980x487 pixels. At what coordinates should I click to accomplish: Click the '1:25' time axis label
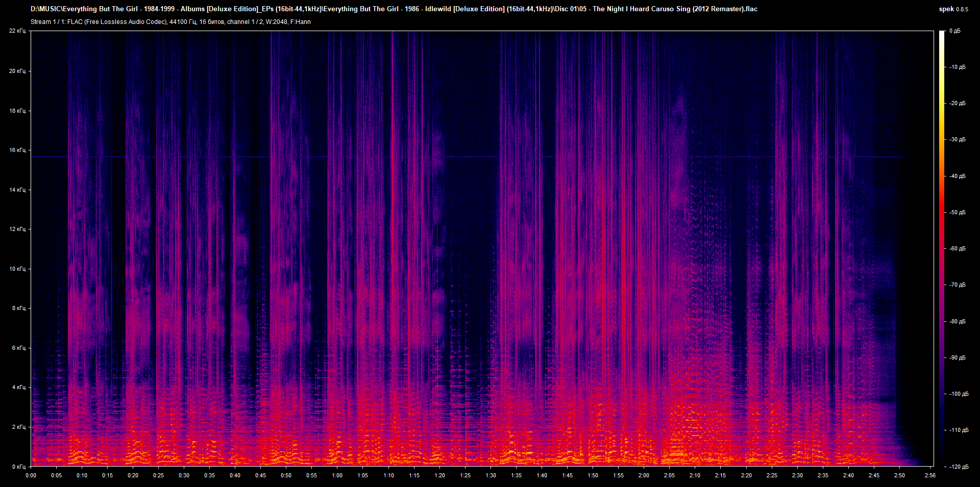(465, 475)
